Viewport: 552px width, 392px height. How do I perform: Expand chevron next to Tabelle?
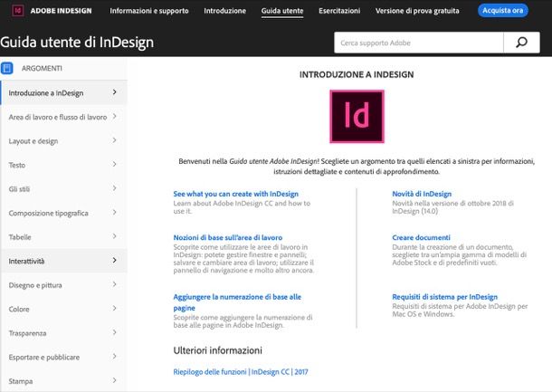[x=114, y=236]
